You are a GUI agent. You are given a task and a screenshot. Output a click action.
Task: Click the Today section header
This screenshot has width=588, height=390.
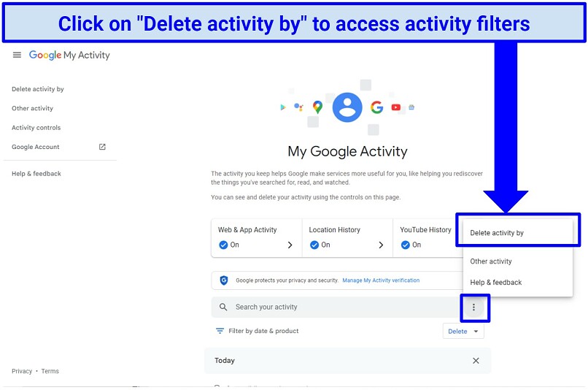click(347, 360)
